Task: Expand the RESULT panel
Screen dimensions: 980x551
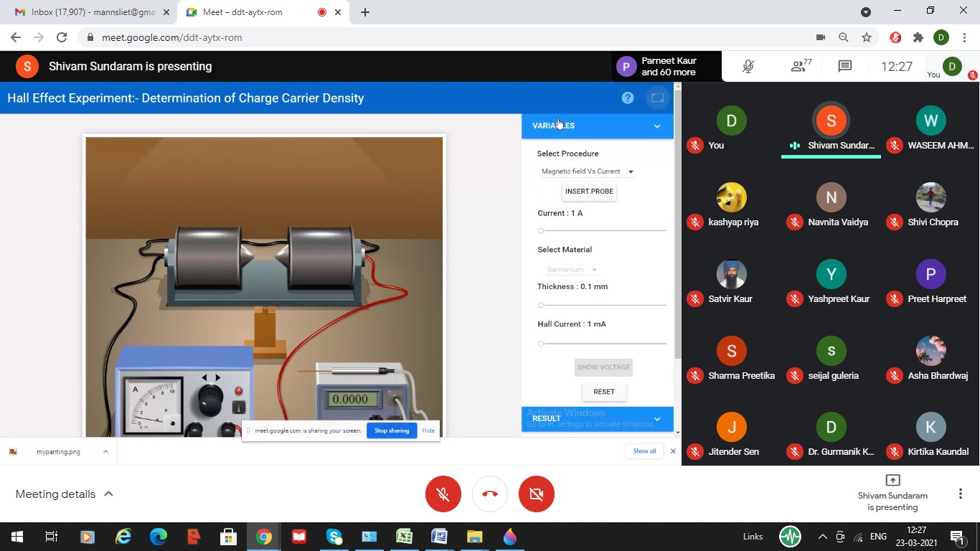Action: (x=656, y=418)
